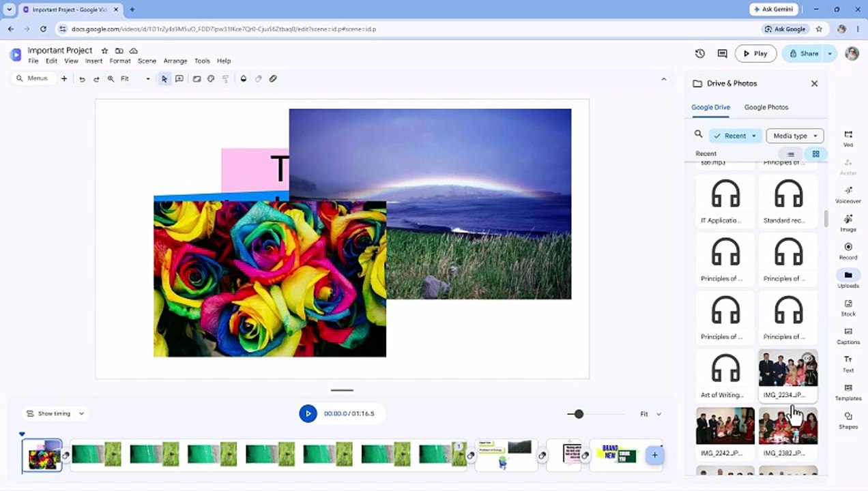Viewport: 868px width, 491px height.
Task: Open the Insert menu
Action: point(93,61)
